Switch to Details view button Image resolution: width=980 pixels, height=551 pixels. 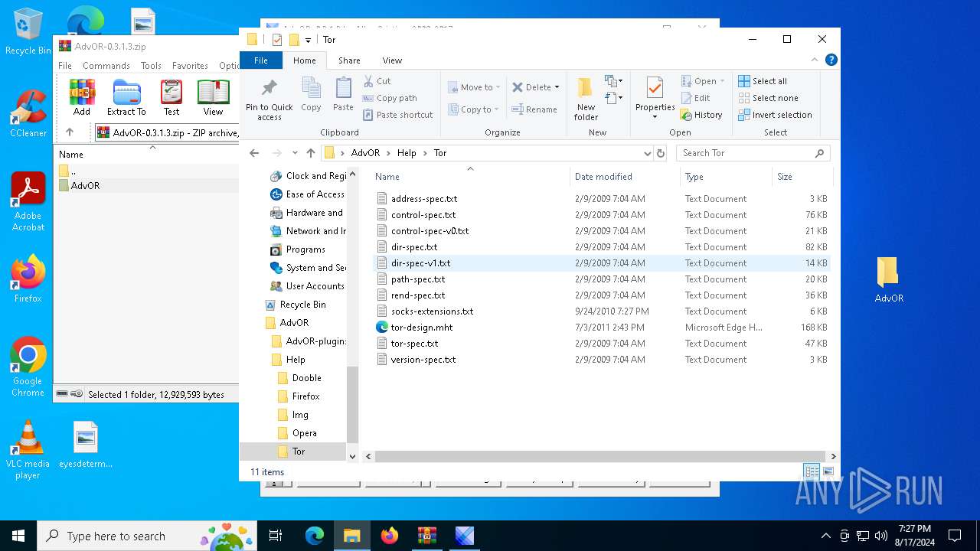[x=812, y=471]
